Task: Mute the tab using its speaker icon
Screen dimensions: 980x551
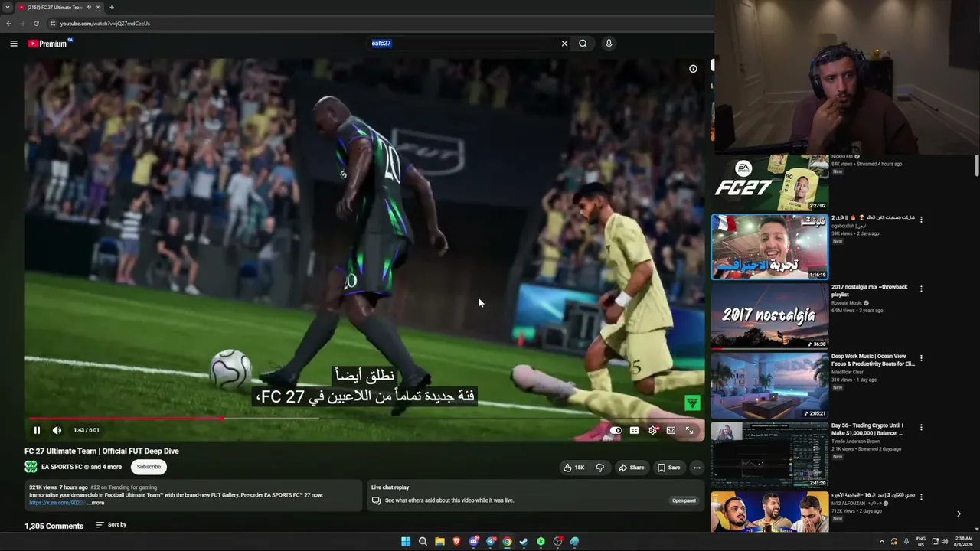Action: [x=89, y=7]
